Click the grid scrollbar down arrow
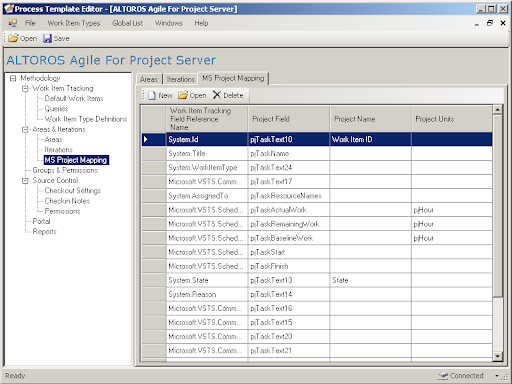This screenshot has height=384, width=512. pos(497,356)
